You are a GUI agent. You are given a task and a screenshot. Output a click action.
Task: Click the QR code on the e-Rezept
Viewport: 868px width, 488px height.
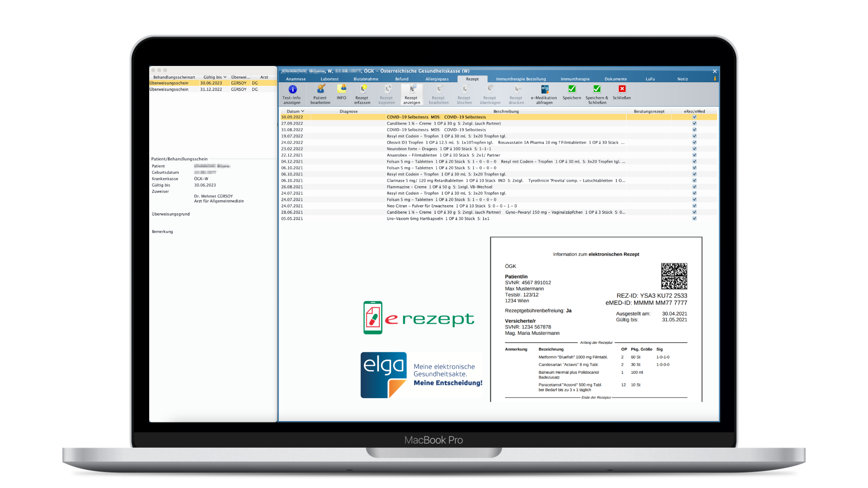tap(674, 276)
